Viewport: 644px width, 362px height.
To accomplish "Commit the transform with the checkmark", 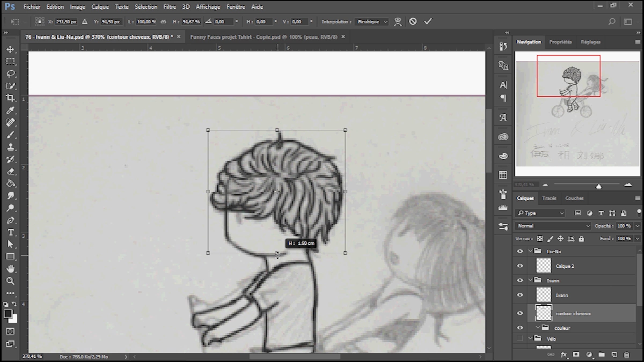I will [428, 21].
